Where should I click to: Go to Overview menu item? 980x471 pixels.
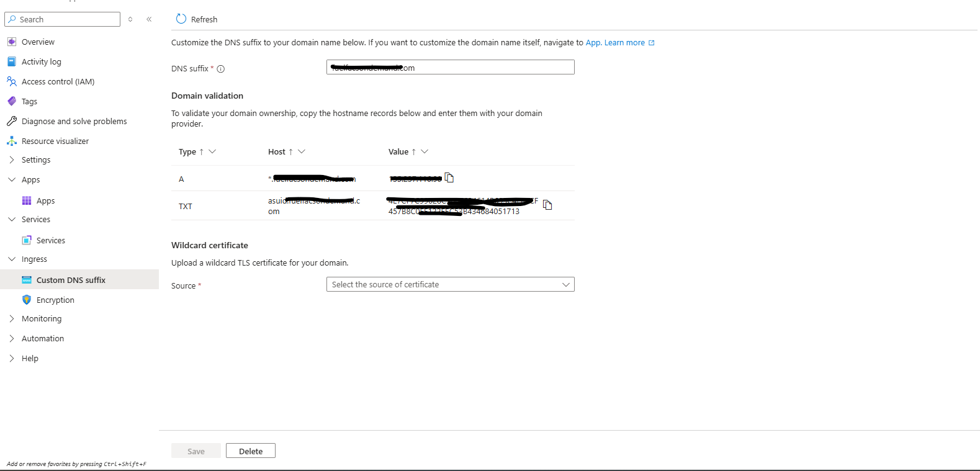click(38, 42)
